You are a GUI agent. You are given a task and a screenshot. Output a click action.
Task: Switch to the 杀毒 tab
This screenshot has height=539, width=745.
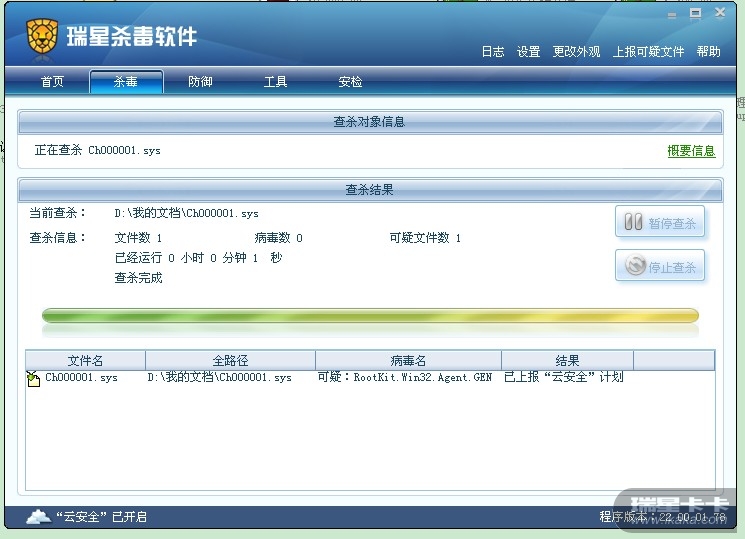click(x=126, y=82)
